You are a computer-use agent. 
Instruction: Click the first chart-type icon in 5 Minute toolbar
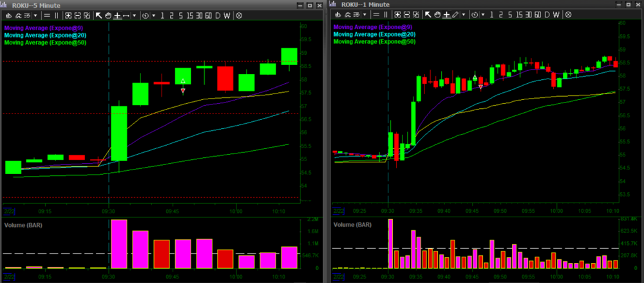[8, 15]
